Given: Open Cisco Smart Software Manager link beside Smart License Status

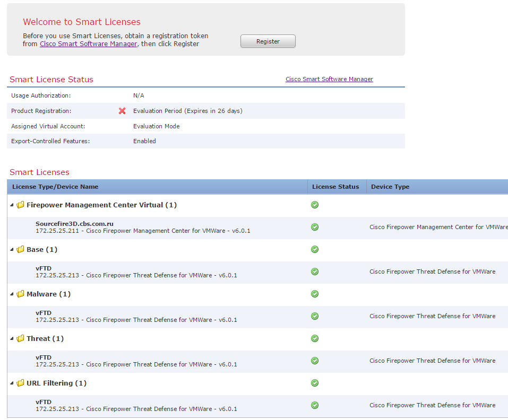Looking at the screenshot, I should pyautogui.click(x=329, y=79).
